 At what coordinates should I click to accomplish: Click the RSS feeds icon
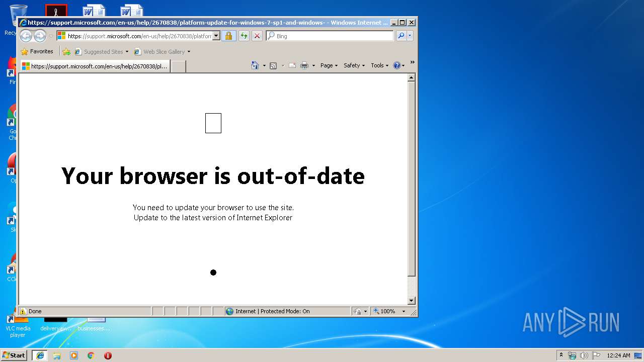pos(273,65)
